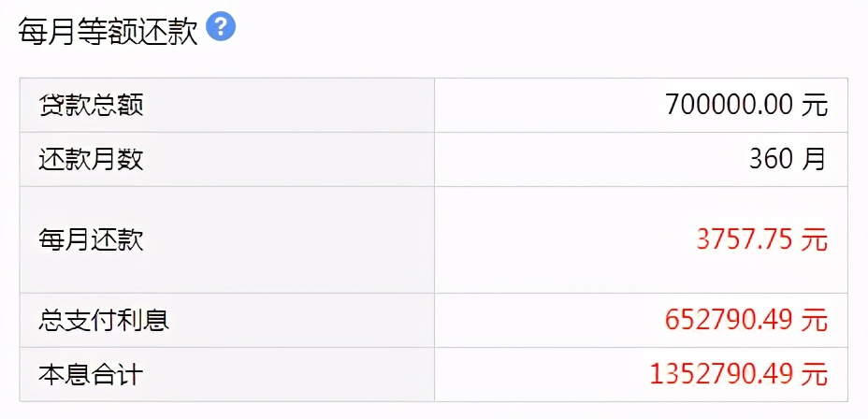The width and height of the screenshot is (868, 419).
Task: Click the 每月等额还款 heading text
Action: pyautogui.click(x=108, y=30)
